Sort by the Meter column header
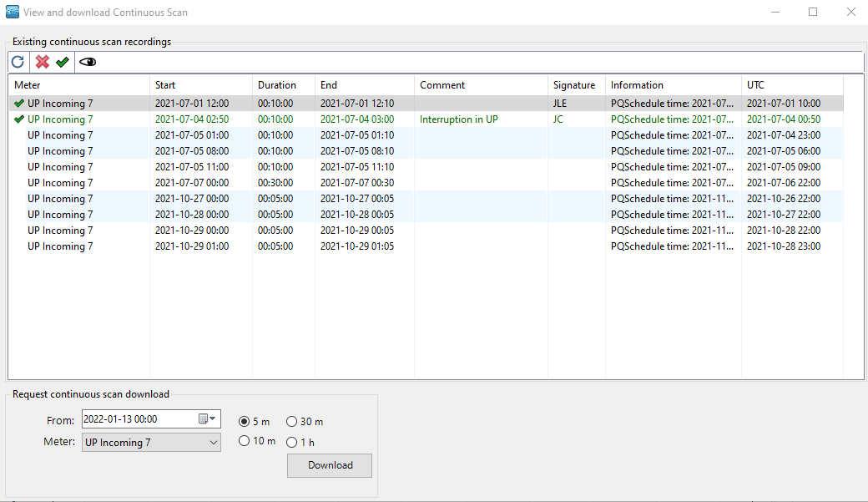 pos(79,84)
